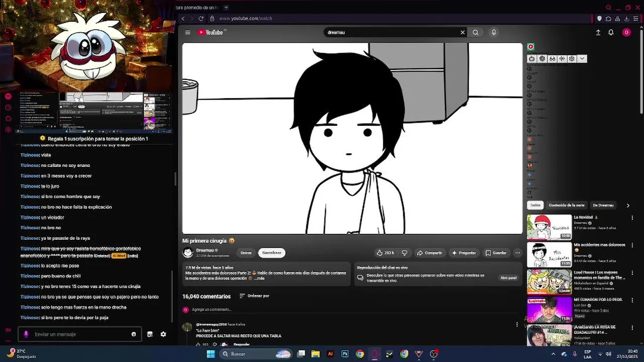
Task: Click the gift subscription banner
Action: click(94, 138)
